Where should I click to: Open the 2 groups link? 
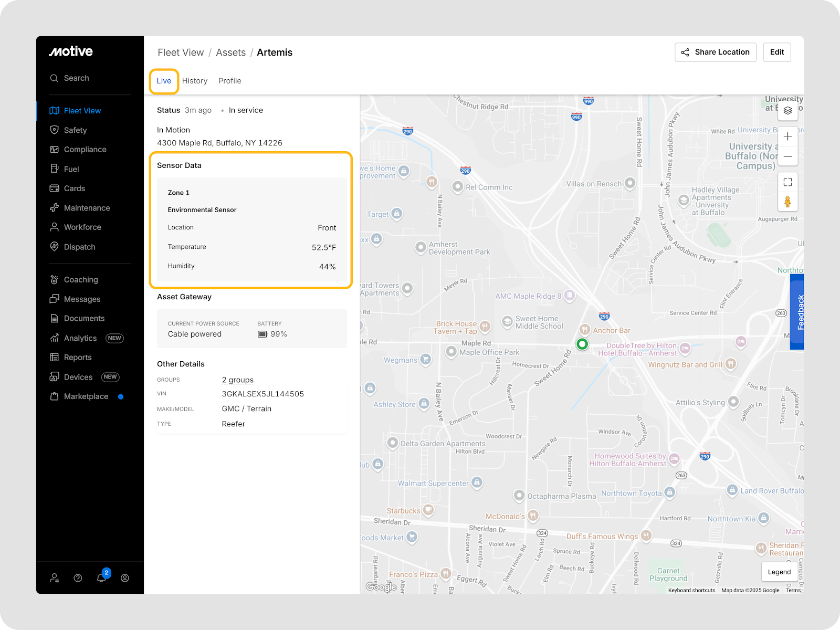238,380
